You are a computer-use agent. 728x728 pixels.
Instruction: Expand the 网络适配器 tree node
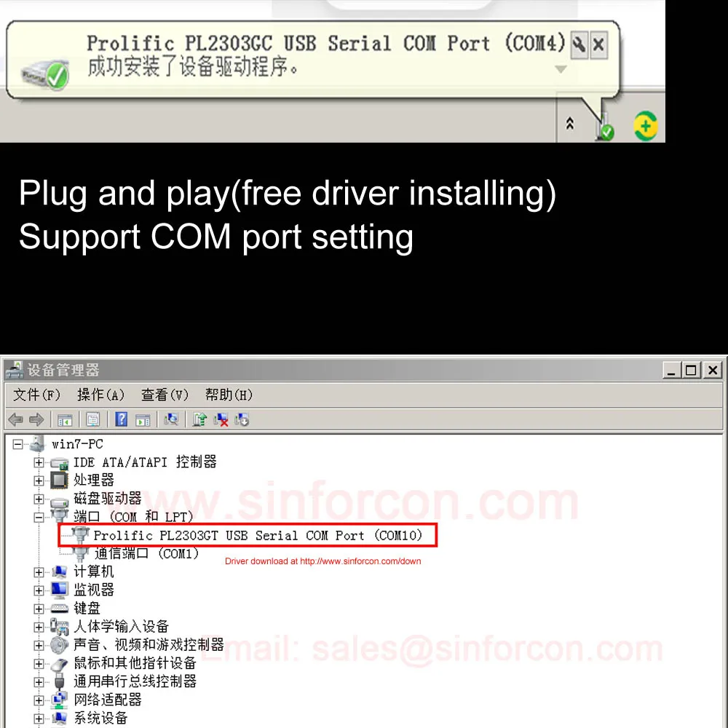pyautogui.click(x=39, y=700)
